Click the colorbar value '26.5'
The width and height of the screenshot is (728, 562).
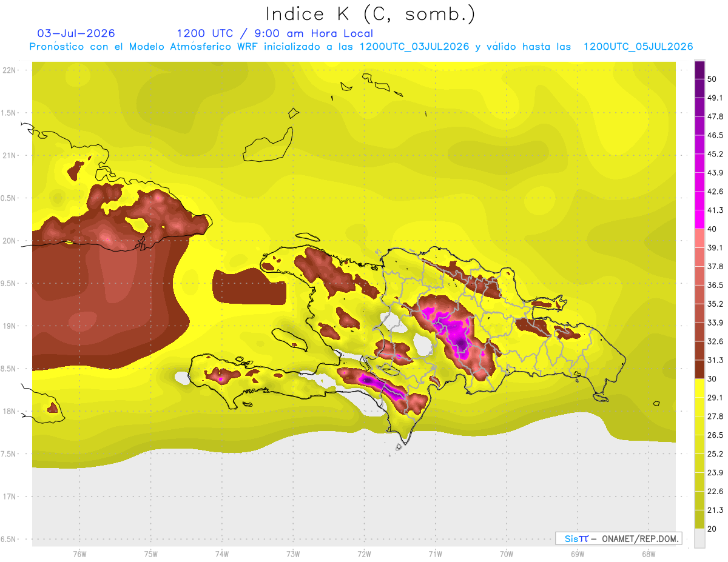715,435
